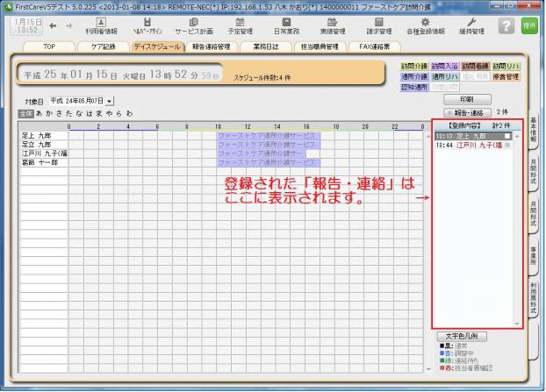
Task: Open the 対象日 date dropdown
Action: point(110,101)
